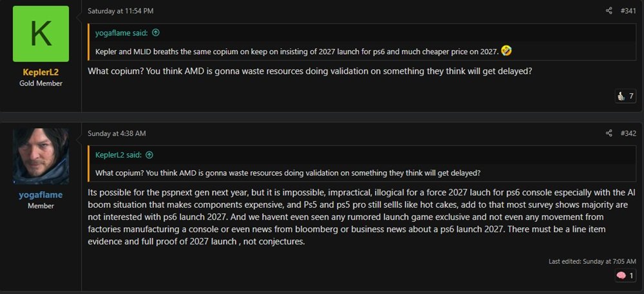Click the up-arrow icon beside "KeplerL2 said"

(149, 155)
